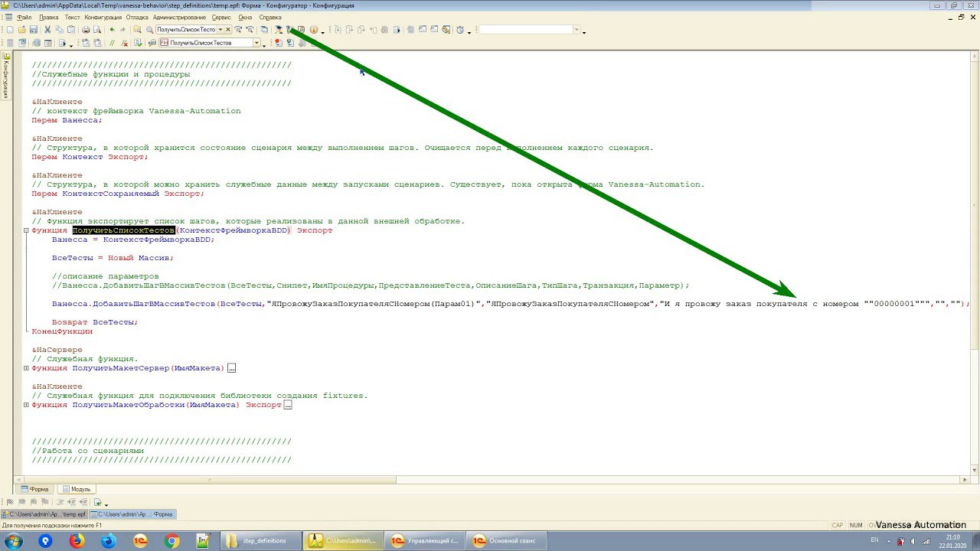Click the highlighted ПолучитьСписокТестов function name
Viewport: 980px width, 551px height.
[123, 230]
